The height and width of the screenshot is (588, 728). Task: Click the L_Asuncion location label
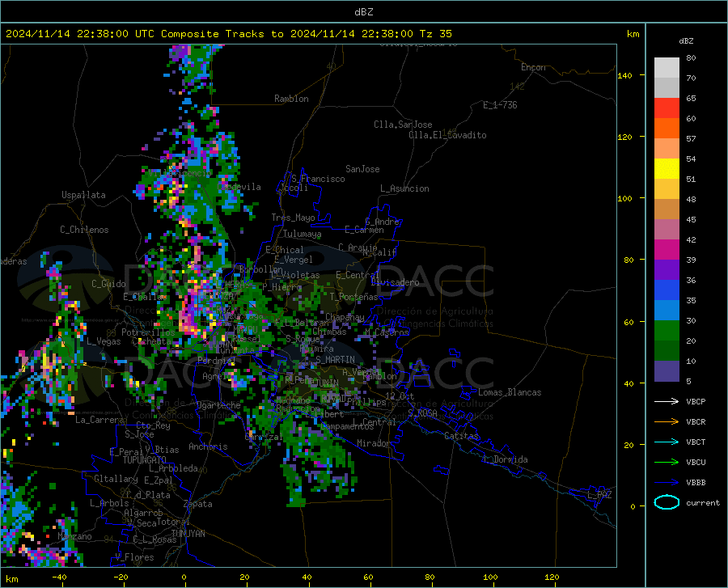click(404, 188)
